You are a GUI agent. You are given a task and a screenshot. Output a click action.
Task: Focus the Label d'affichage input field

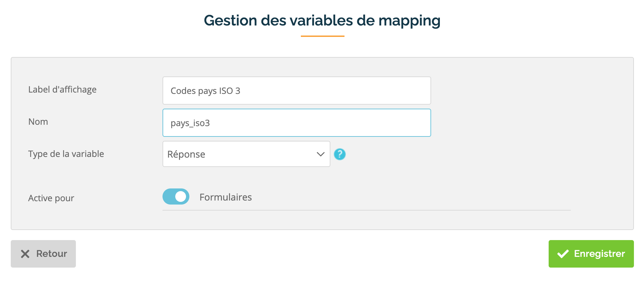tap(297, 91)
